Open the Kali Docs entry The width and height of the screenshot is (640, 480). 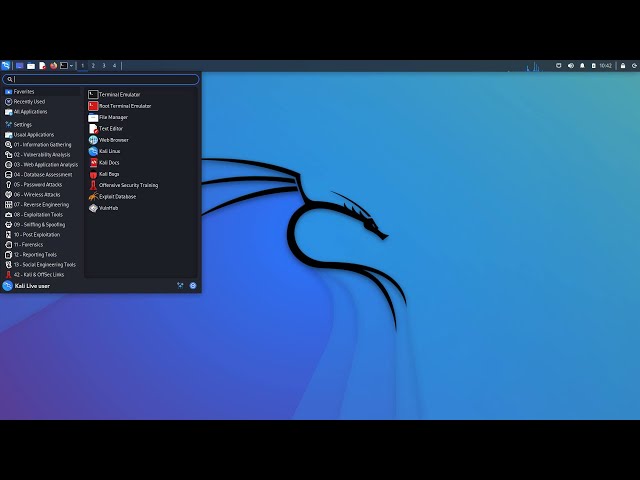(x=141, y=162)
